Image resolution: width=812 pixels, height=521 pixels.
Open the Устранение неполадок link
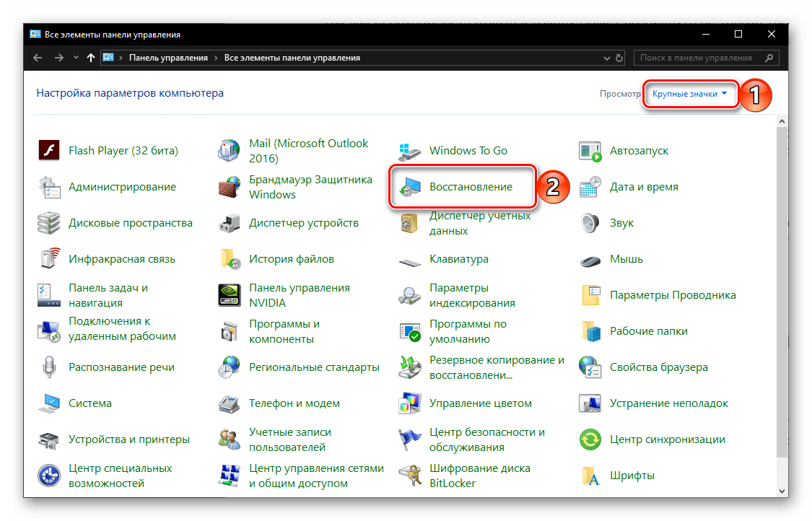coord(668,403)
